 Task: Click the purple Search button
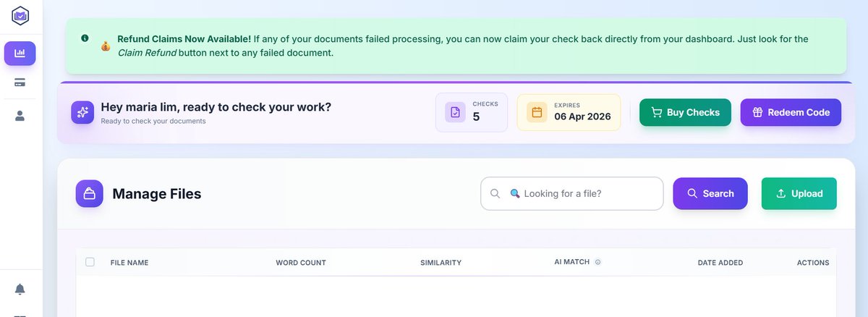pyautogui.click(x=710, y=193)
